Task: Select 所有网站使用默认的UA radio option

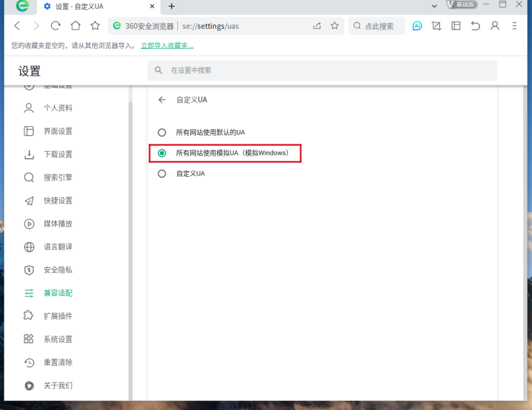Action: tap(162, 133)
